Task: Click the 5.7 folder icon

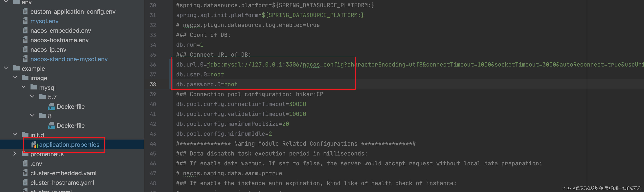Action: click(42, 97)
